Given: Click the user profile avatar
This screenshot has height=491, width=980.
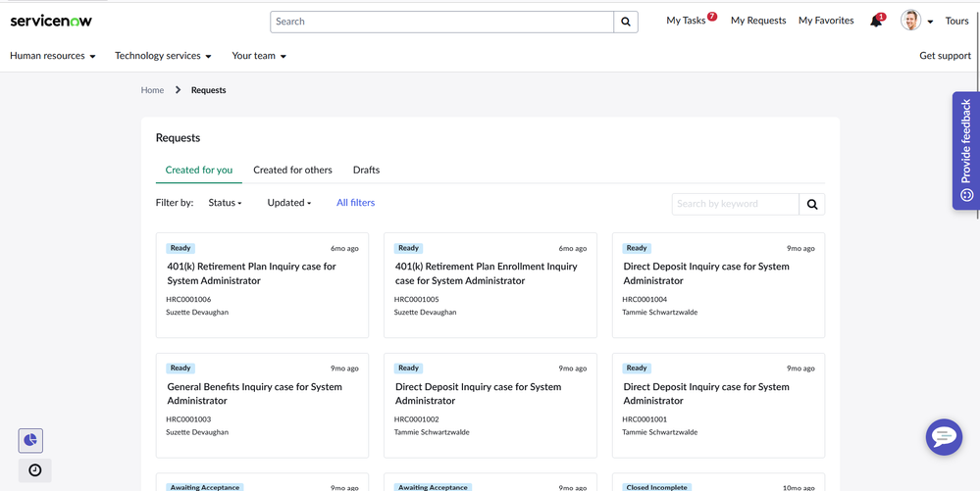Looking at the screenshot, I should (910, 21).
